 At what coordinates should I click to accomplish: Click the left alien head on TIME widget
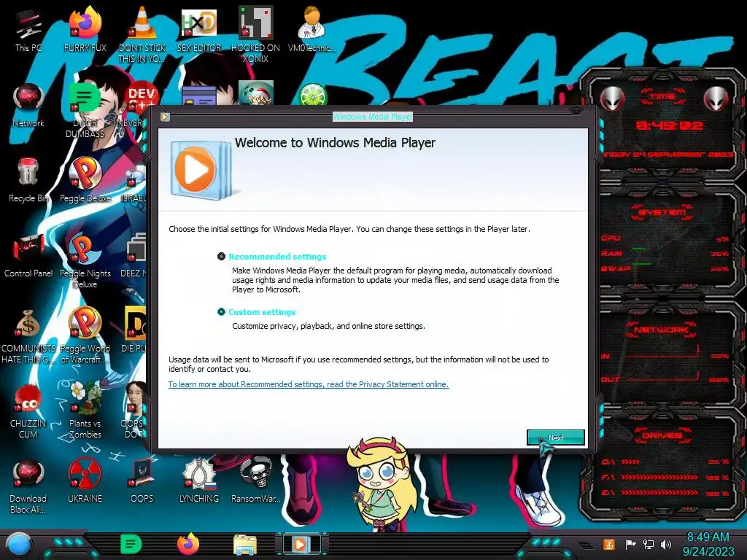click(611, 99)
